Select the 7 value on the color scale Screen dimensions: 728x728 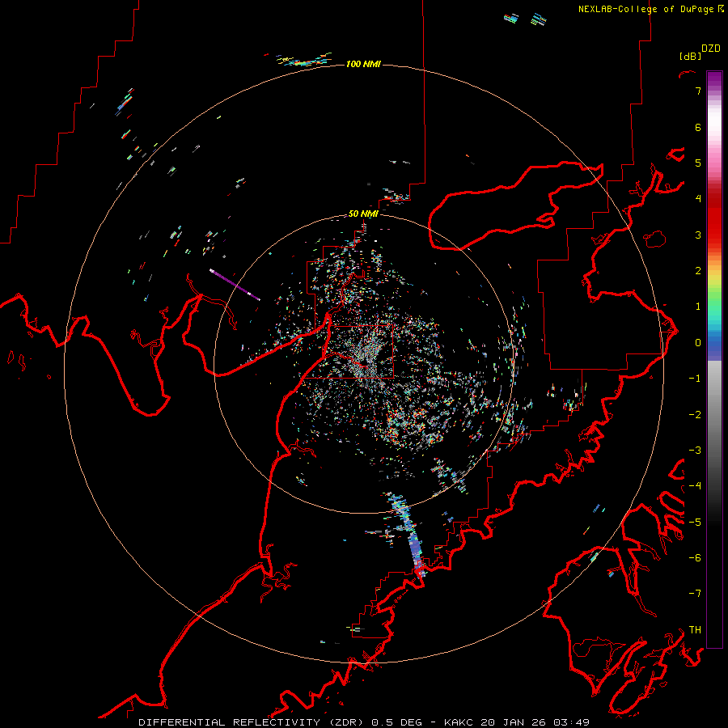(698, 91)
